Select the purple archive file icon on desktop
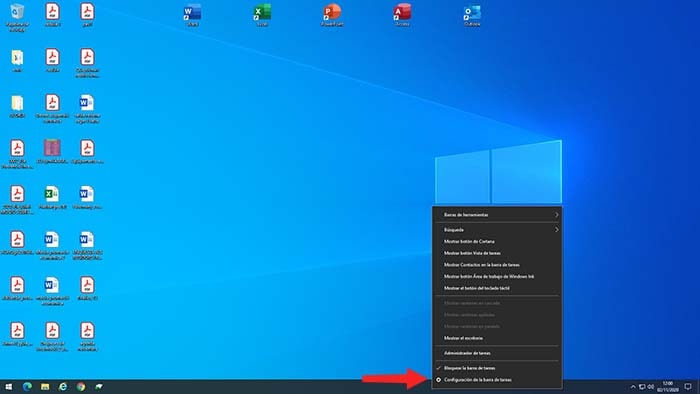Image resolution: width=700 pixels, height=394 pixels. pyautogui.click(x=52, y=151)
